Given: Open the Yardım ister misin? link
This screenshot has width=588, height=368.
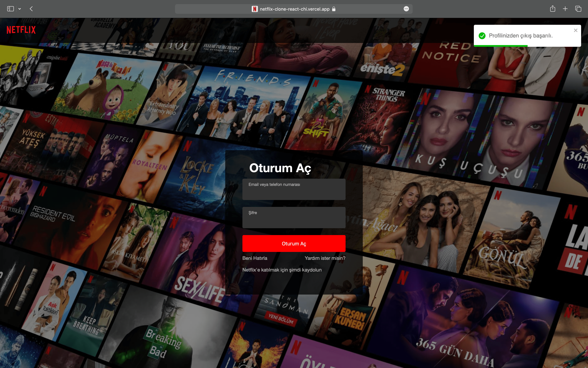Looking at the screenshot, I should [x=325, y=258].
